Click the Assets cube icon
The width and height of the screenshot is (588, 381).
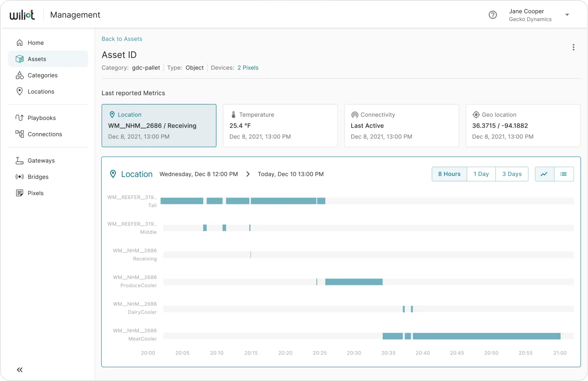[x=19, y=59]
